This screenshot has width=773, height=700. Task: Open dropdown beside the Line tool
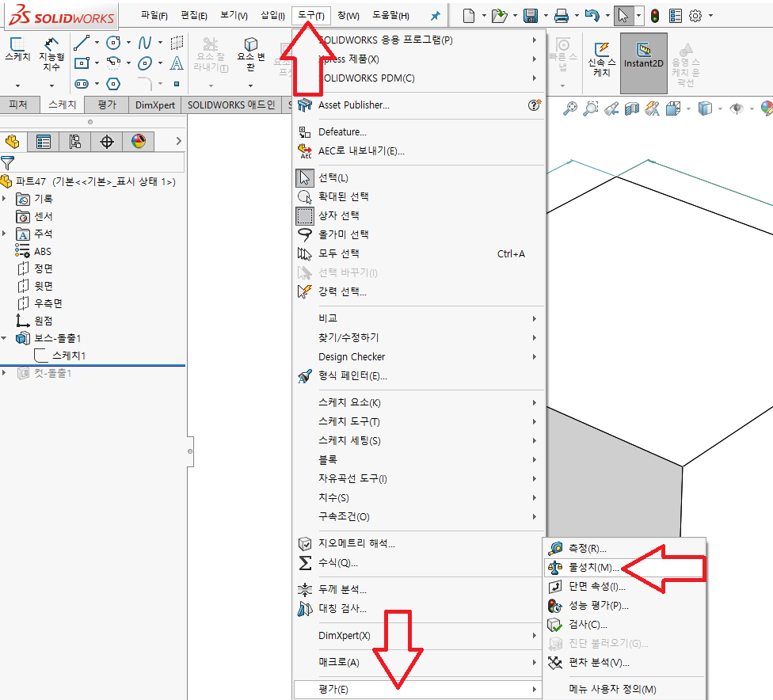[x=97, y=43]
